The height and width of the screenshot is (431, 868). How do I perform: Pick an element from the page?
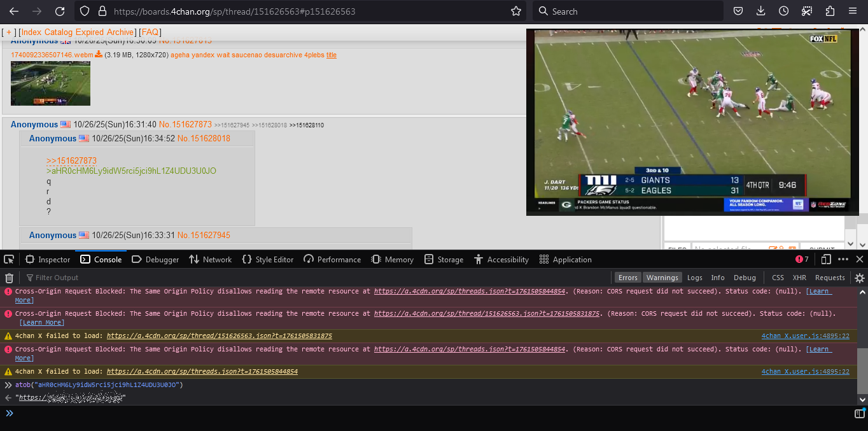(9, 259)
